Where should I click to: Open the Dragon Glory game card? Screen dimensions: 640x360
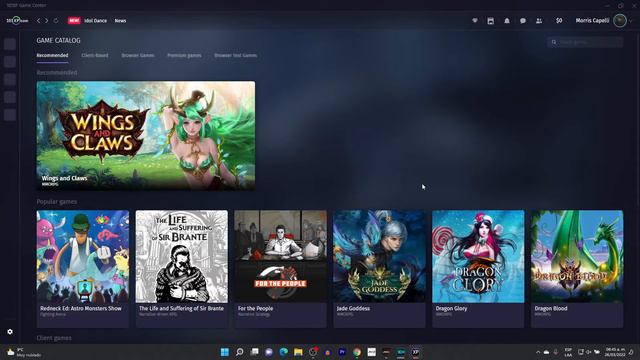(478, 269)
